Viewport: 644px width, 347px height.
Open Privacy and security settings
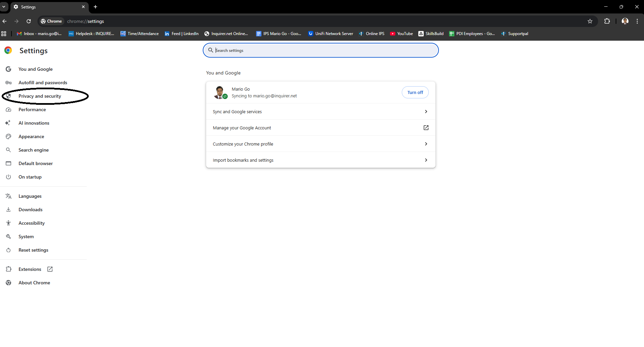tap(40, 96)
